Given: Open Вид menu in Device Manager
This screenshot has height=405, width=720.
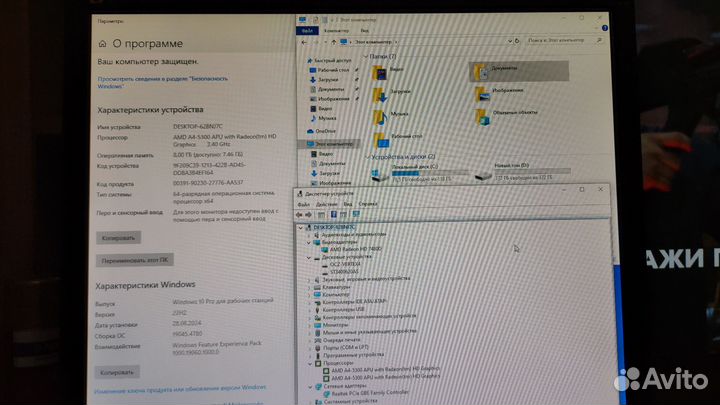Looking at the screenshot, I should (348, 204).
